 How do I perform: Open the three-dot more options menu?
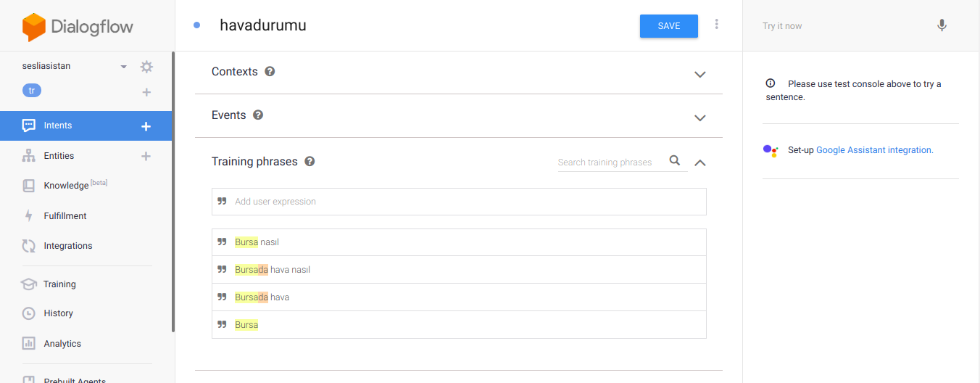click(717, 25)
